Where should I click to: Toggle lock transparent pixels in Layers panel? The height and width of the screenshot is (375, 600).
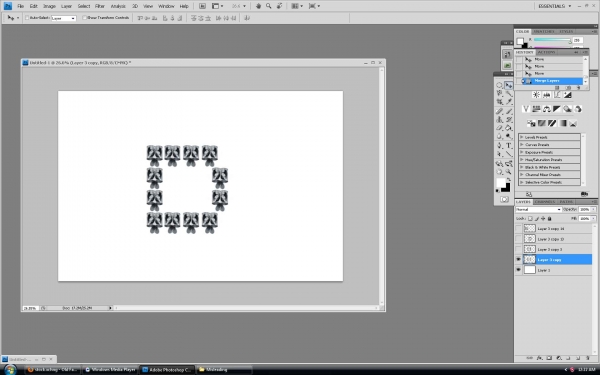pos(530,218)
